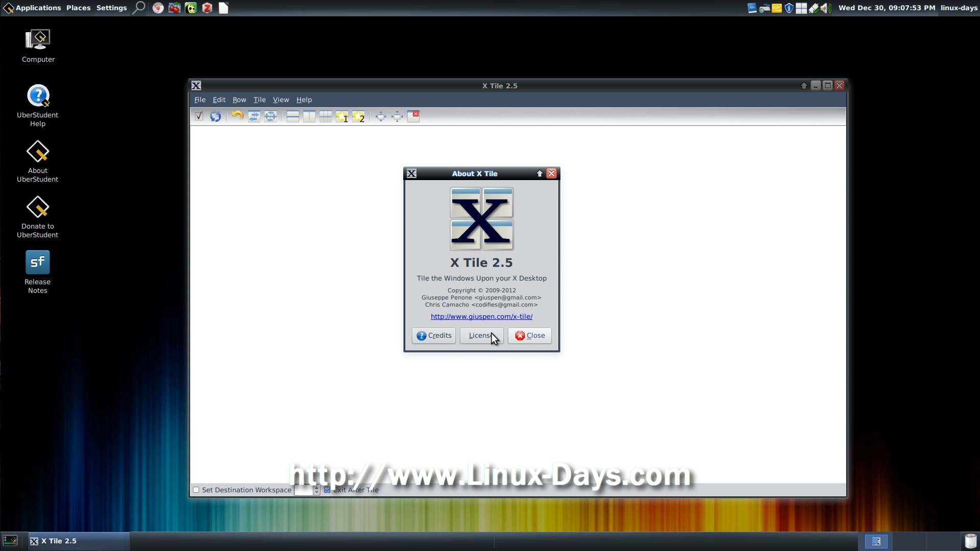Click cycle tiling order toolbar icon
The image size is (980, 551).
pyautogui.click(x=270, y=116)
